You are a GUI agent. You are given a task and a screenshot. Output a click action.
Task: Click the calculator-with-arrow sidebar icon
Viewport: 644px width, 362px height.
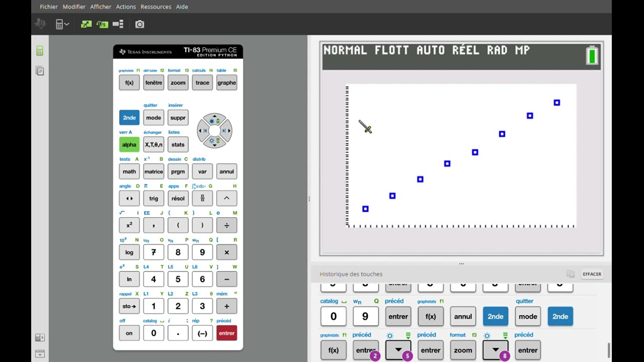point(40,338)
